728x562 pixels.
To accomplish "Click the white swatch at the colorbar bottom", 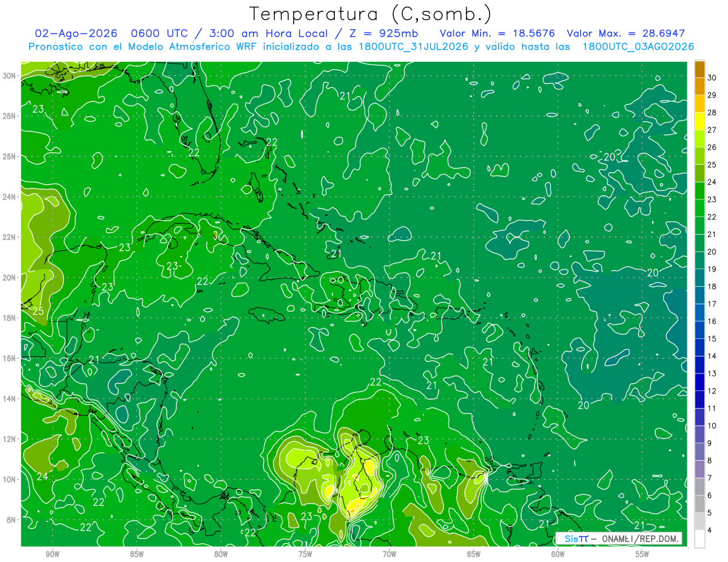I will (699, 538).
